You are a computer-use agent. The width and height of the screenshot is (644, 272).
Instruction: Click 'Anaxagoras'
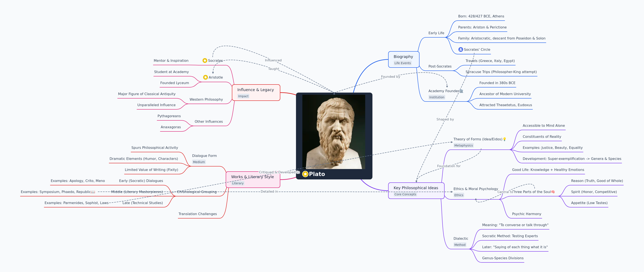click(x=171, y=127)
